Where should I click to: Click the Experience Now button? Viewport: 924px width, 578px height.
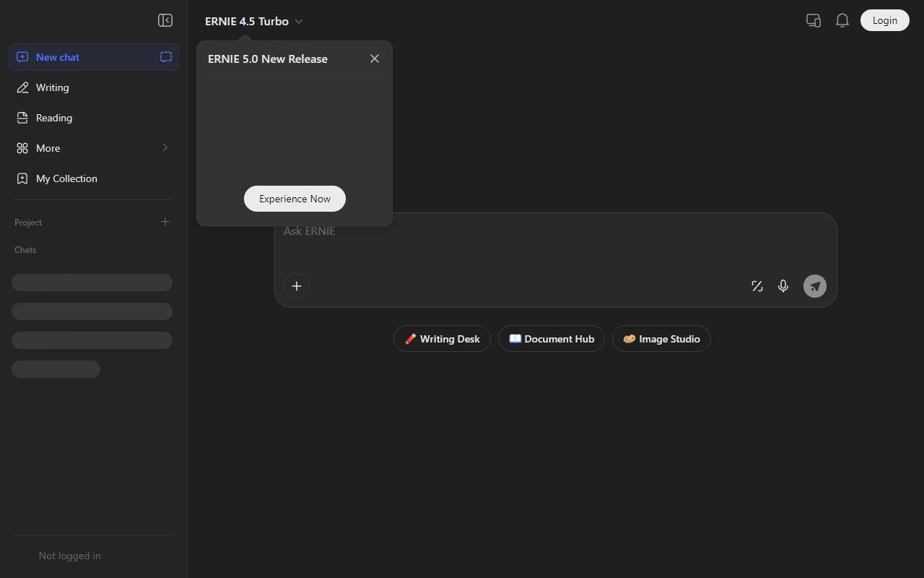click(x=295, y=199)
